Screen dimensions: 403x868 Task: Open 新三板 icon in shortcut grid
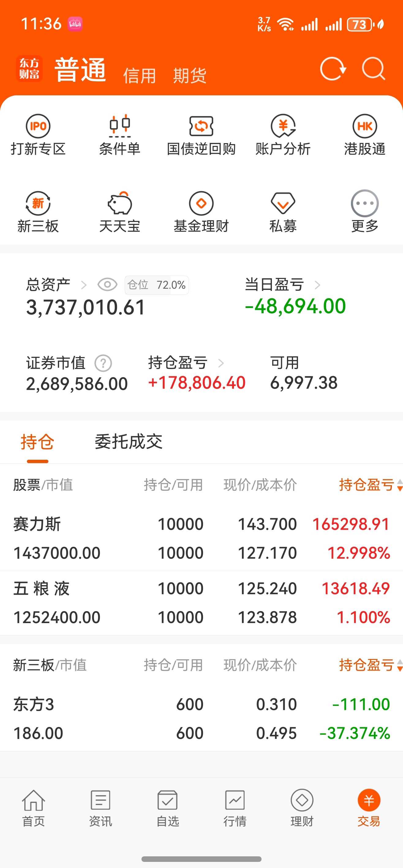point(38,203)
